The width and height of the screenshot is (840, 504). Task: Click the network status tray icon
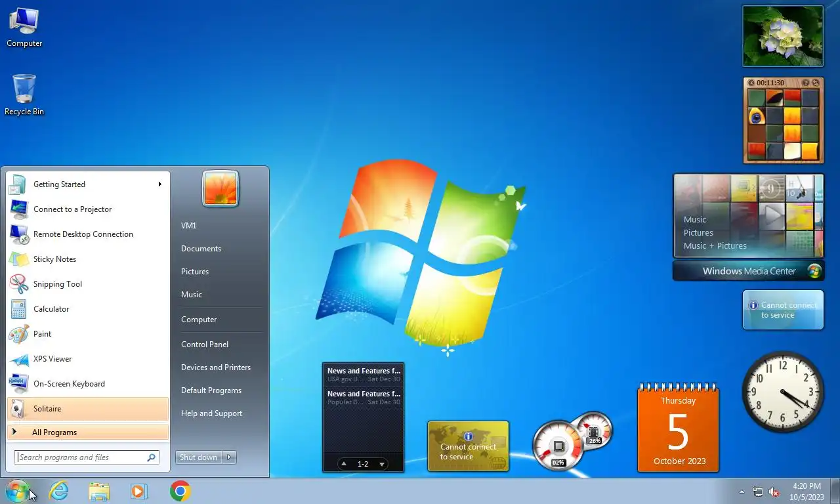pyautogui.click(x=758, y=492)
